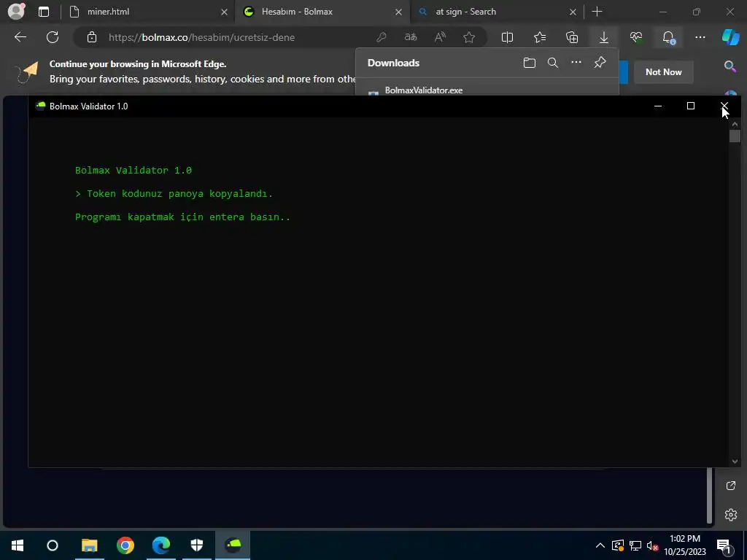
Task: Open the Copilot sidebar icon
Action: tap(731, 37)
